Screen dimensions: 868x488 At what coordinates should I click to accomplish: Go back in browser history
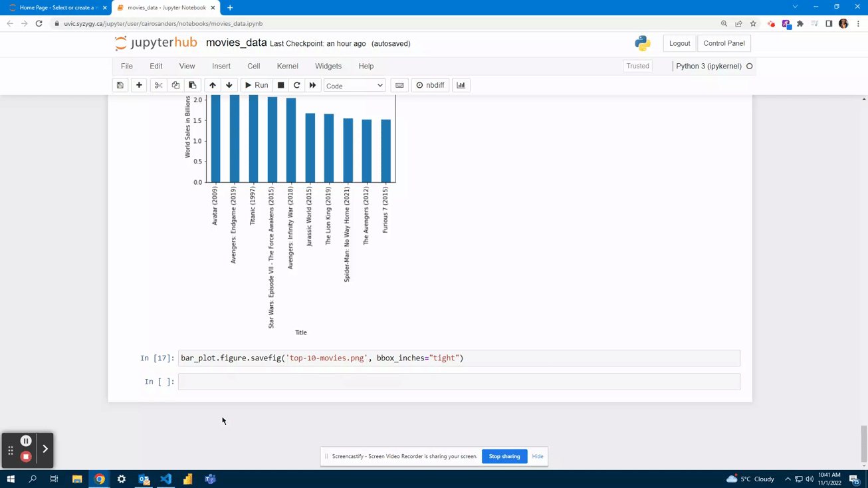[x=10, y=23]
